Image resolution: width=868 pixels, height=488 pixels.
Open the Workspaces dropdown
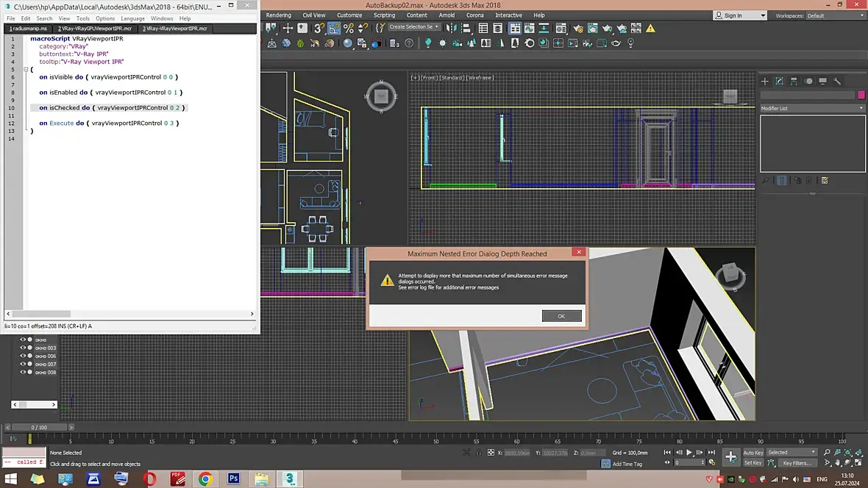(x=835, y=15)
